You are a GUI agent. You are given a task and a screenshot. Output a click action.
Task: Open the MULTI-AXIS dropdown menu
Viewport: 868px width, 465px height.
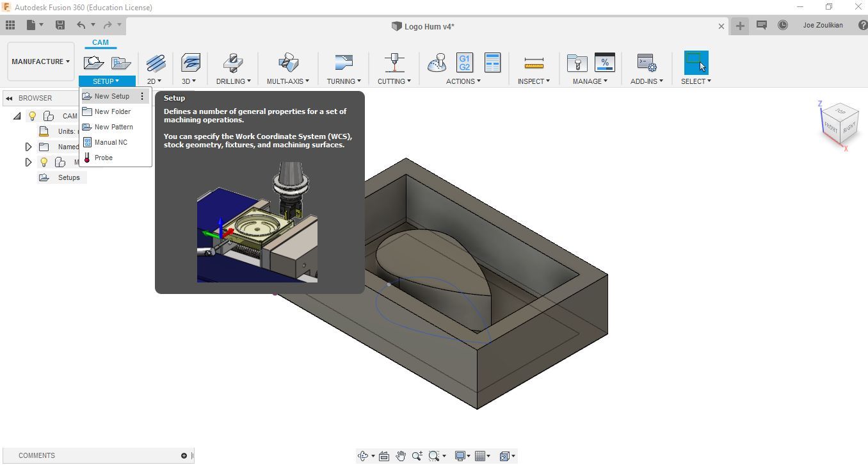pyautogui.click(x=288, y=81)
